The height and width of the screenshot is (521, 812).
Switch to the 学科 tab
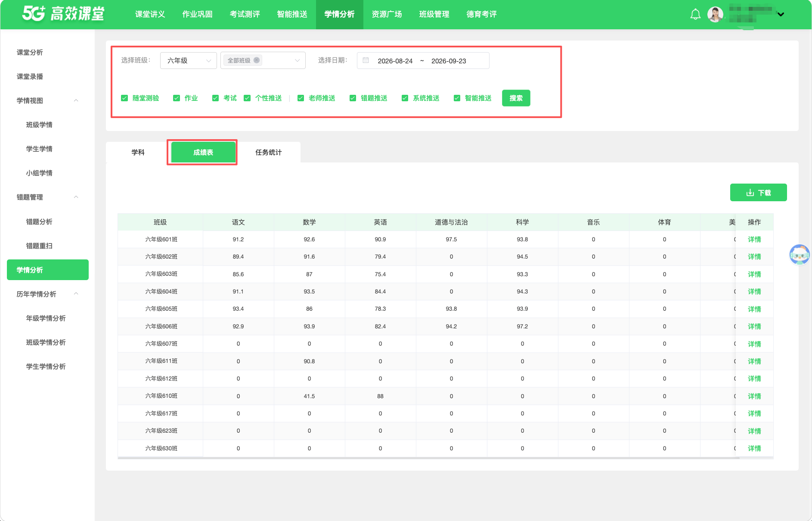138,152
